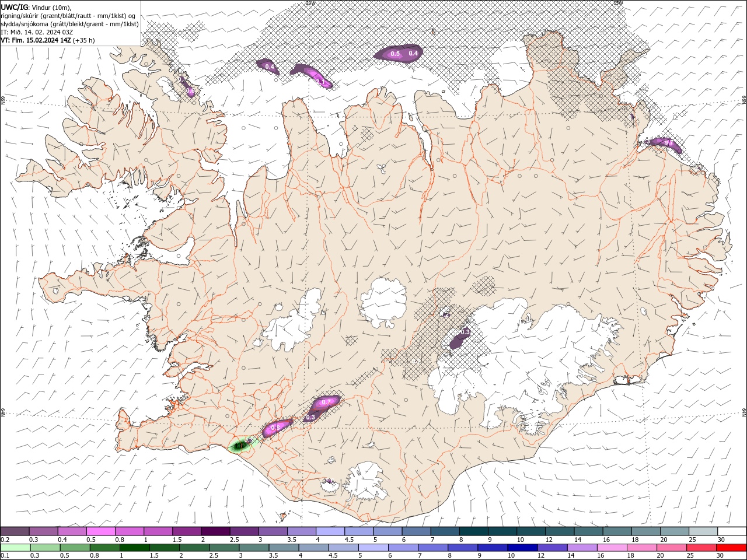
Task: Click the 'VT: Fim. 15.02.2024 14Z' valid time
Action: pos(36,40)
